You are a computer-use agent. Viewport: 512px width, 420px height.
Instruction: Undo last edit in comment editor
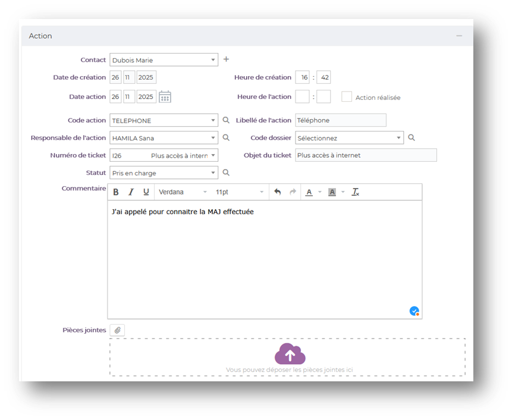point(277,192)
